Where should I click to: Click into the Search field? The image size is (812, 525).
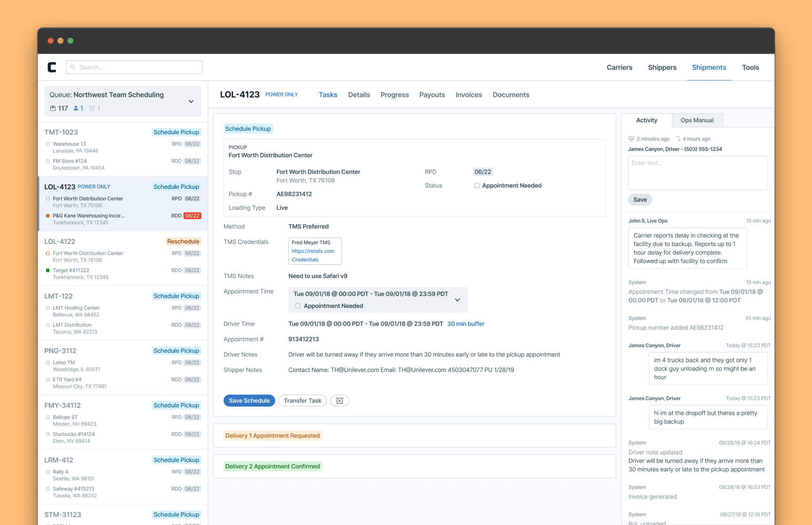[x=134, y=67]
